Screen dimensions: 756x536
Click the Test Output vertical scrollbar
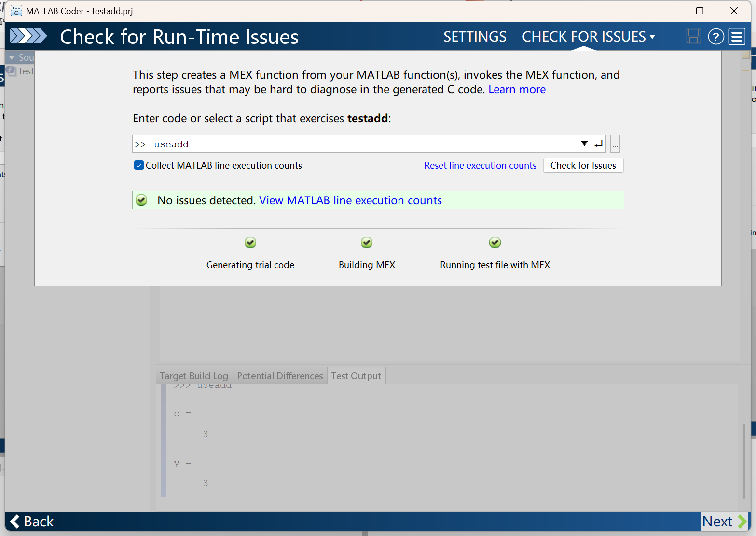(744, 461)
